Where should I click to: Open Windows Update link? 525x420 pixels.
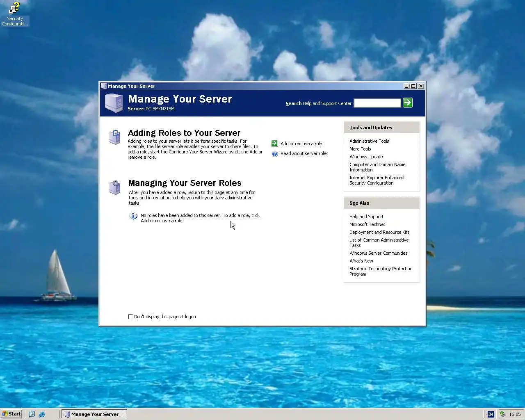pos(366,157)
